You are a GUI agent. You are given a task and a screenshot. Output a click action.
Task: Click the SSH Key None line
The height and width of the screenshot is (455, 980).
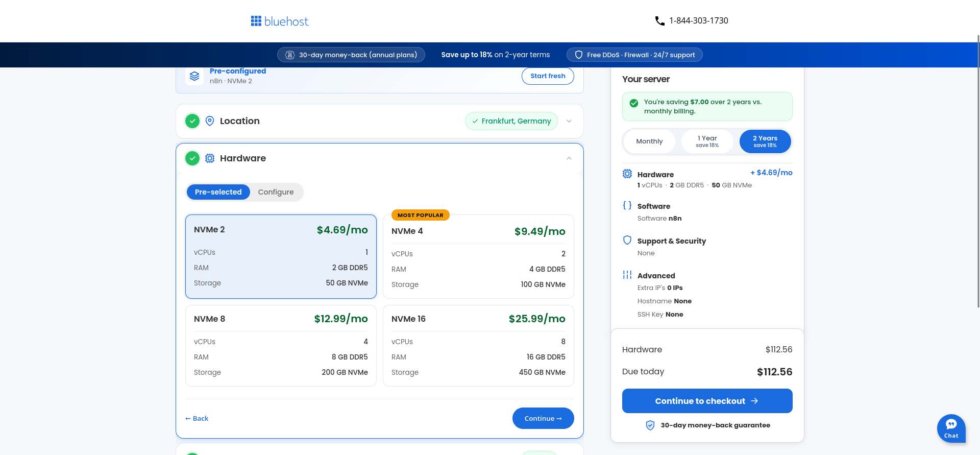[x=660, y=315]
